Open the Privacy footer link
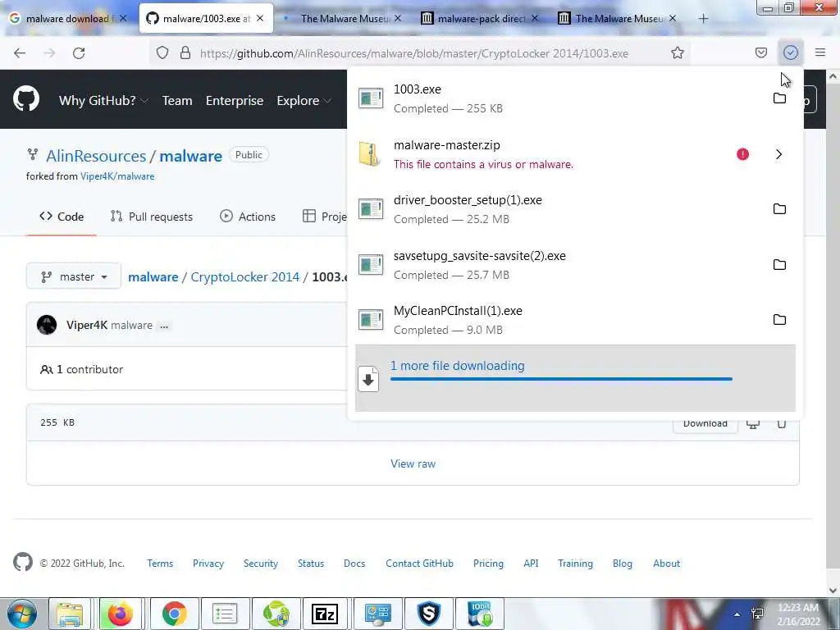 coord(208,563)
